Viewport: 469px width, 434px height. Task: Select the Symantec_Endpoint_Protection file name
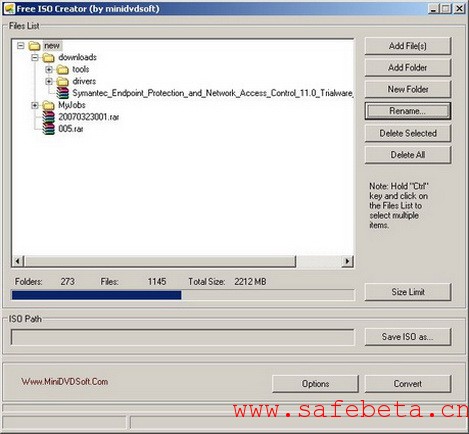[213, 93]
